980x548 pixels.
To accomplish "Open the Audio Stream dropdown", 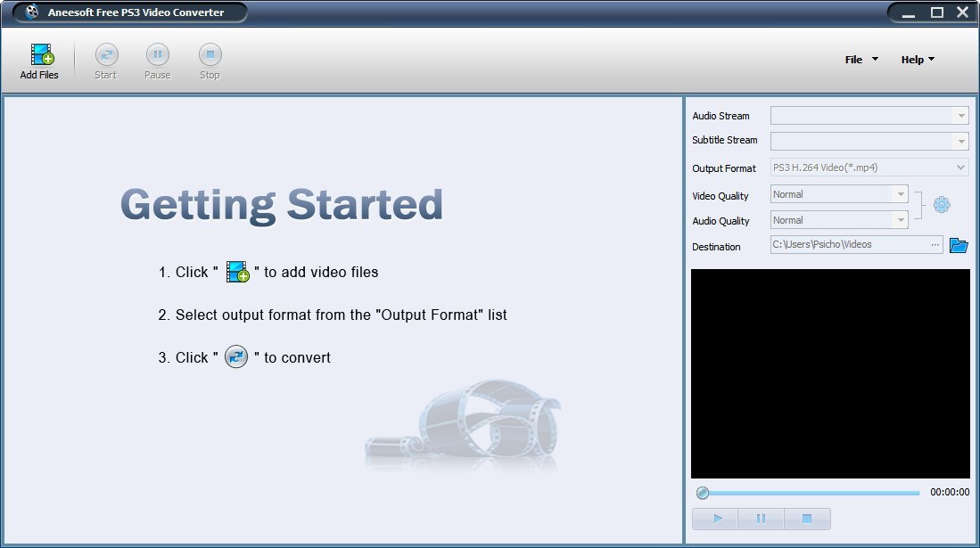I will pos(961,114).
